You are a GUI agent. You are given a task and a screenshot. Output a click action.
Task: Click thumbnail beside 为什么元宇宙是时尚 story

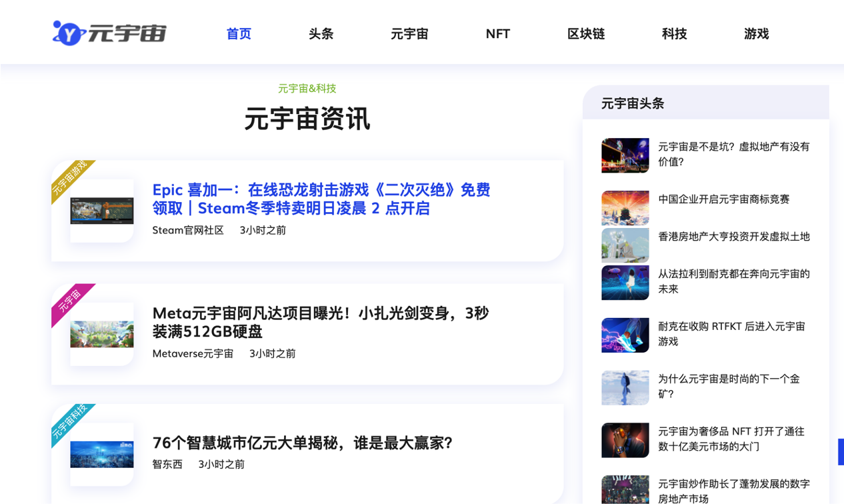pyautogui.click(x=625, y=387)
